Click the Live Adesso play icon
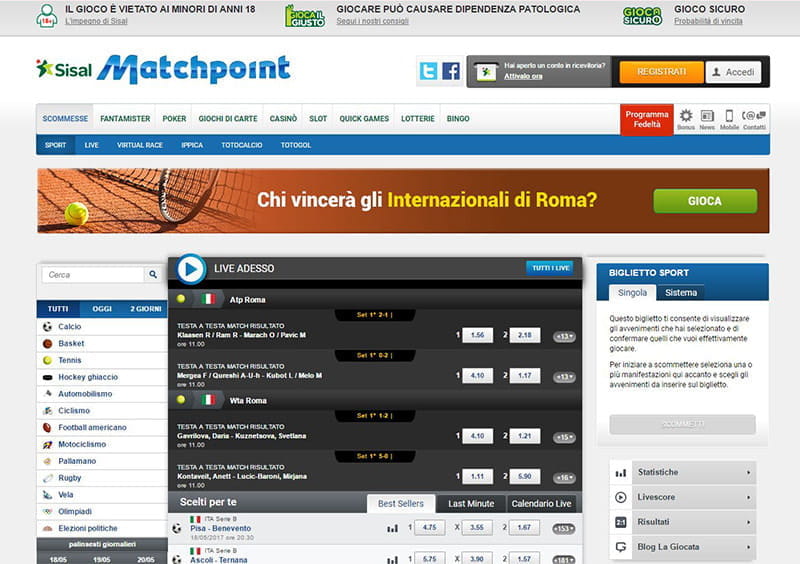The image size is (800, 564). (x=191, y=268)
